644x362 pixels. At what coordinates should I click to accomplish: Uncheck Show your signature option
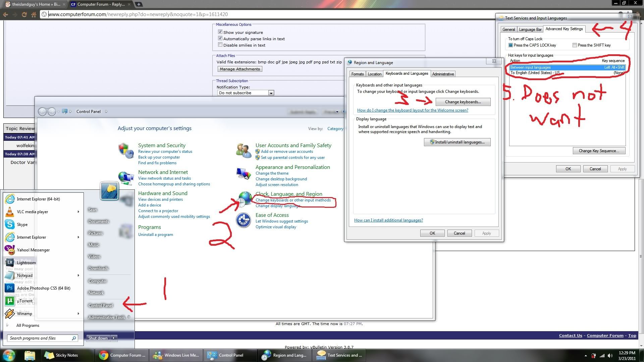220,32
